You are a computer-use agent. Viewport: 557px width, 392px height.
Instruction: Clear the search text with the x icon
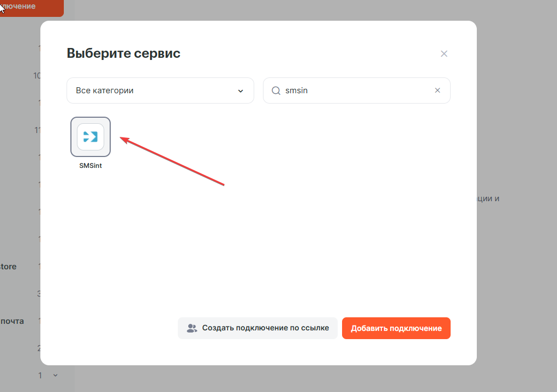[x=437, y=91]
